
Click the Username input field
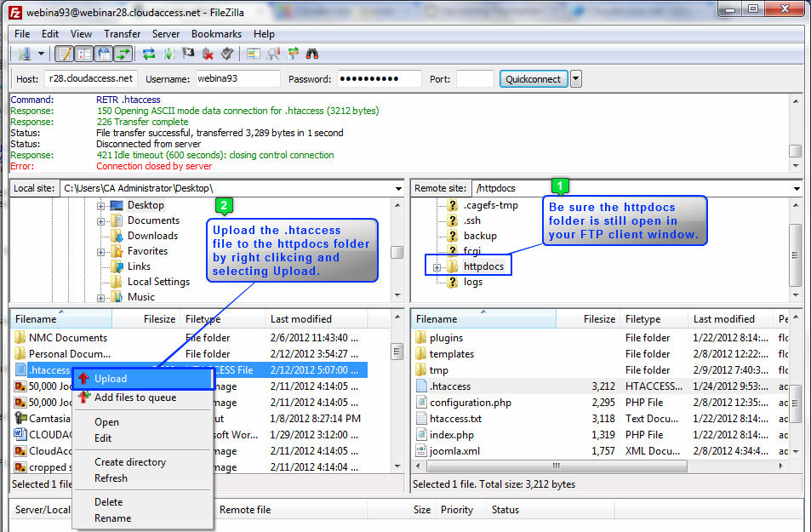point(238,78)
